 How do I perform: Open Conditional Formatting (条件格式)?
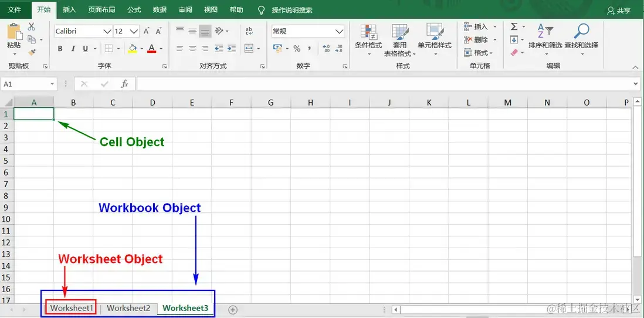[x=368, y=40]
